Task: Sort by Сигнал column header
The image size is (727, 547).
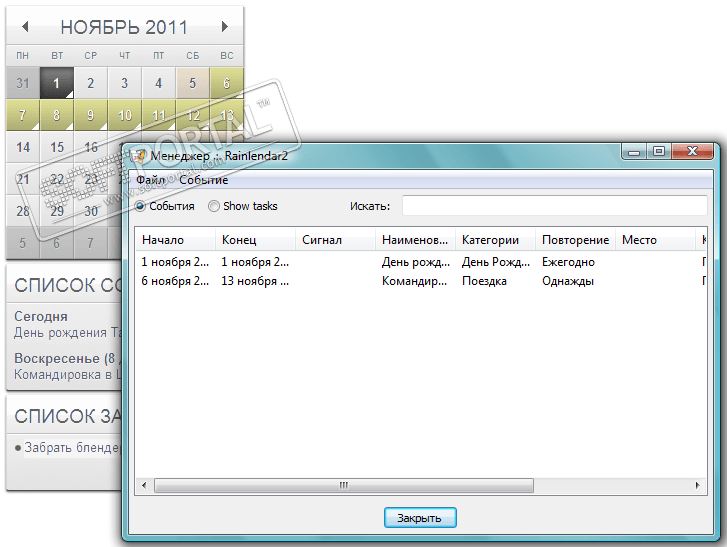Action: click(x=336, y=240)
